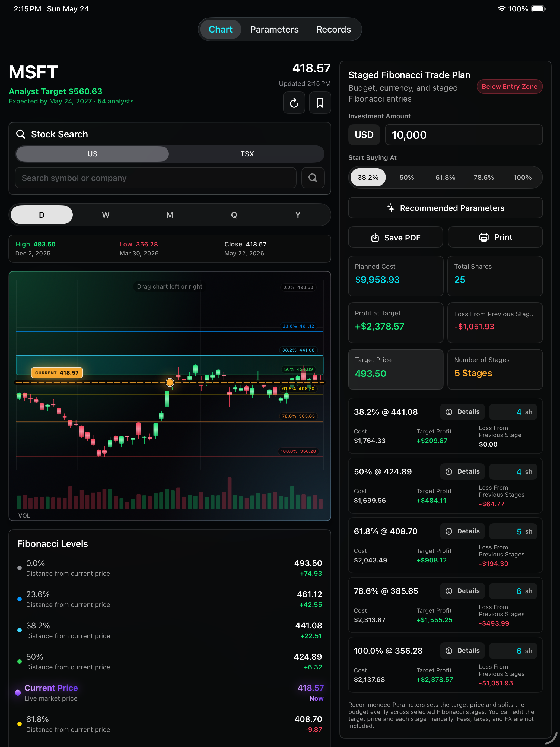Switch chart to Monthly (M) interval
Screen dimensions: 560x747
(170, 215)
